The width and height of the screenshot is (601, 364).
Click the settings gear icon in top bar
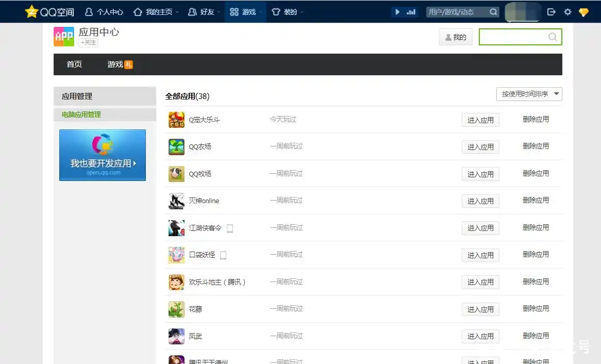pos(567,12)
